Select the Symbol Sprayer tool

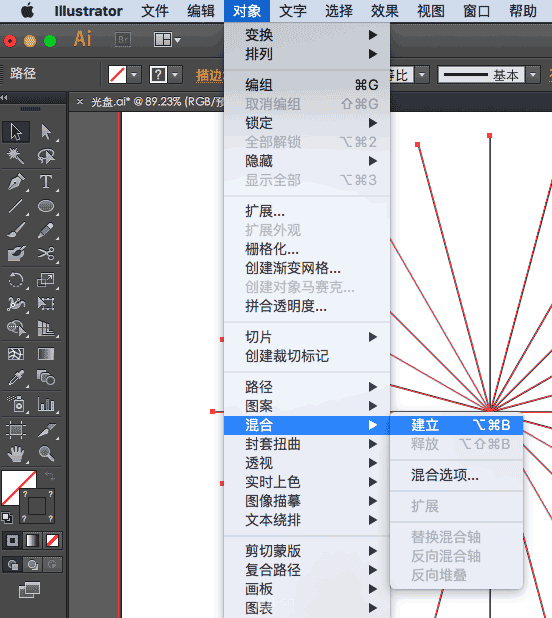(16, 404)
